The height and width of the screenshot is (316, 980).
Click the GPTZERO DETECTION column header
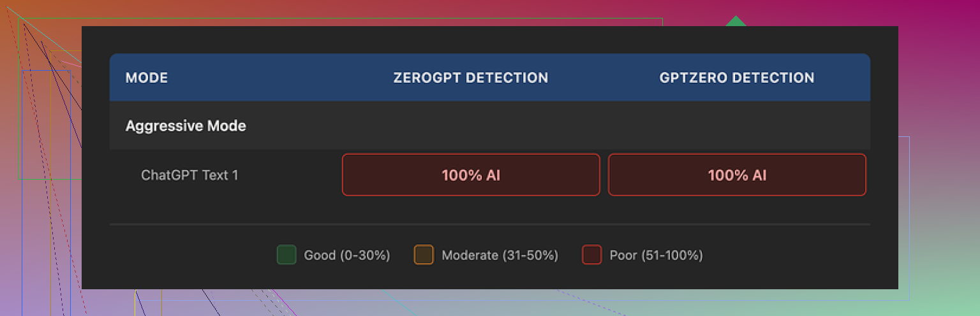point(737,78)
